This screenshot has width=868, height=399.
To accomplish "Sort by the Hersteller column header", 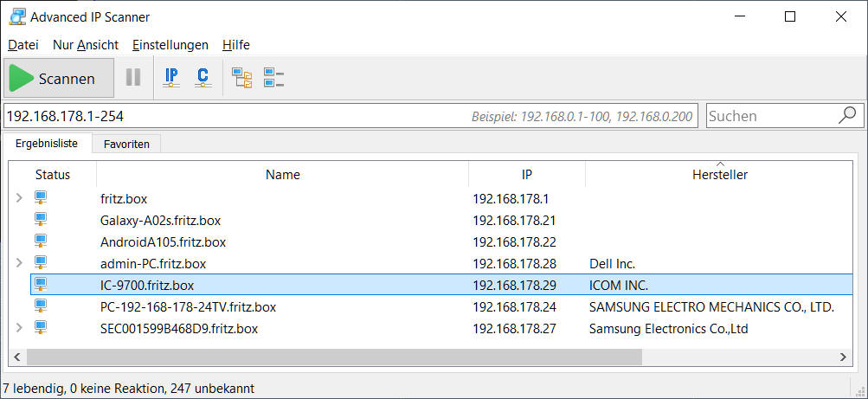I will coord(719,175).
